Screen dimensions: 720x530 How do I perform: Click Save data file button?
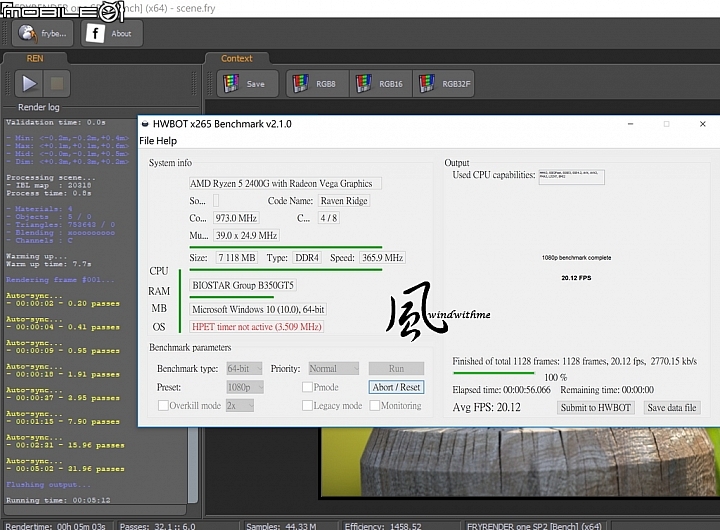pyautogui.click(x=672, y=408)
